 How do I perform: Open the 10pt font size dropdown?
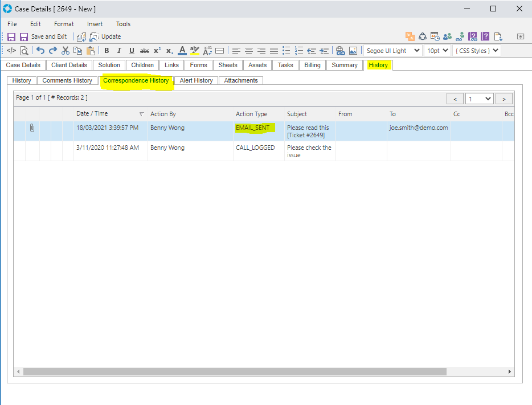(437, 51)
